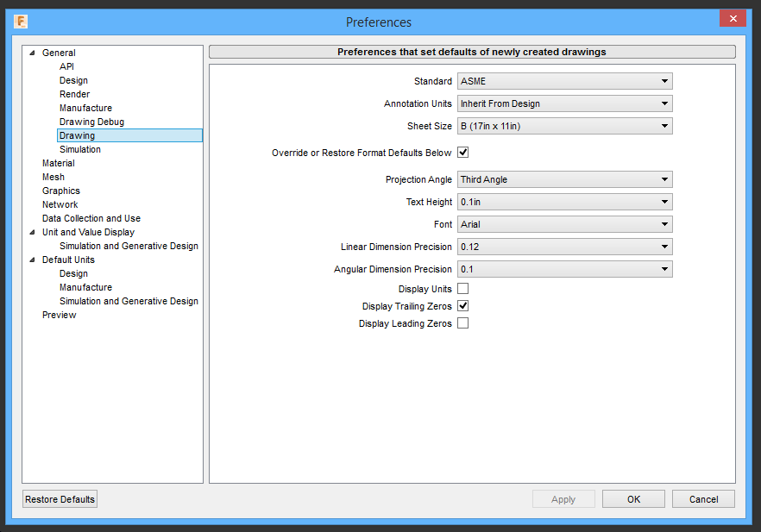The height and width of the screenshot is (532, 761).
Task: Open the Material preferences
Action: [59, 163]
